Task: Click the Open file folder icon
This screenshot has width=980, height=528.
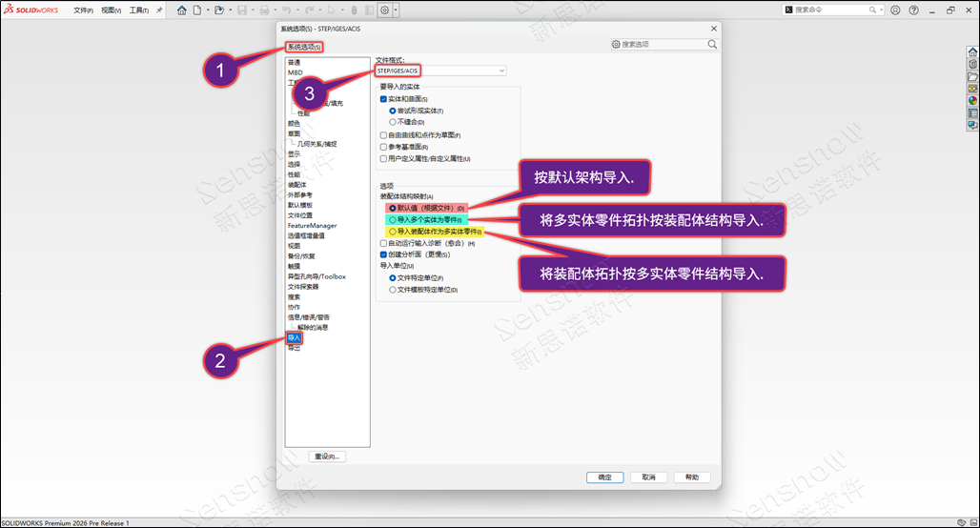Action: (218, 10)
